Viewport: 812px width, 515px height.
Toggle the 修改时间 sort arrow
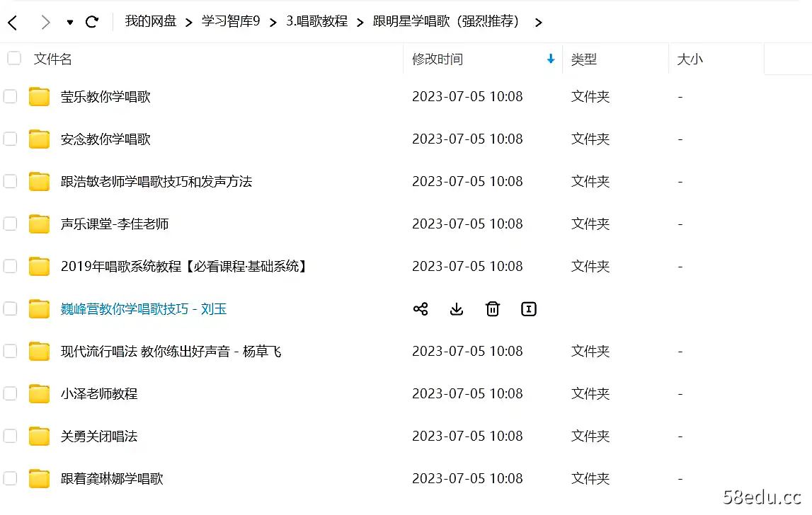(551, 59)
